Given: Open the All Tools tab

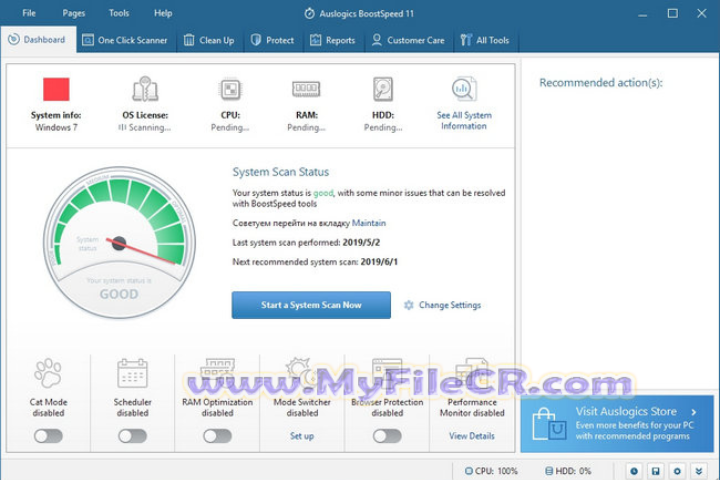Looking at the screenshot, I should click(485, 40).
